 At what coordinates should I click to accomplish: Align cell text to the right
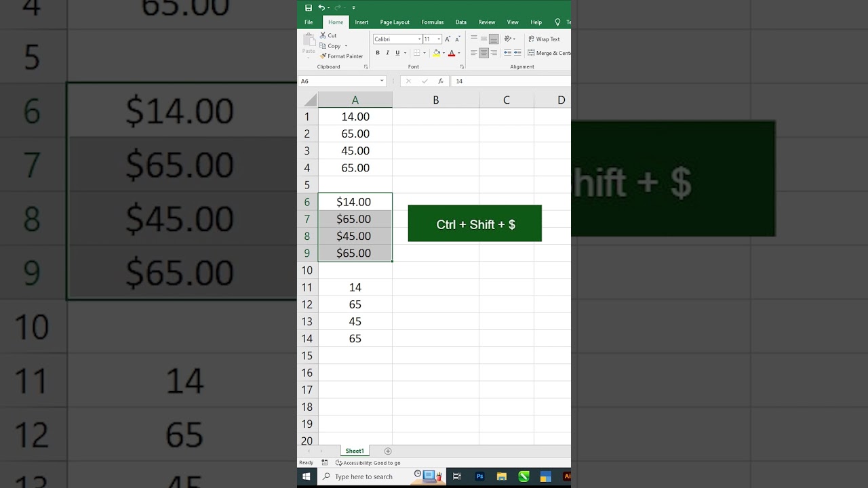(494, 53)
